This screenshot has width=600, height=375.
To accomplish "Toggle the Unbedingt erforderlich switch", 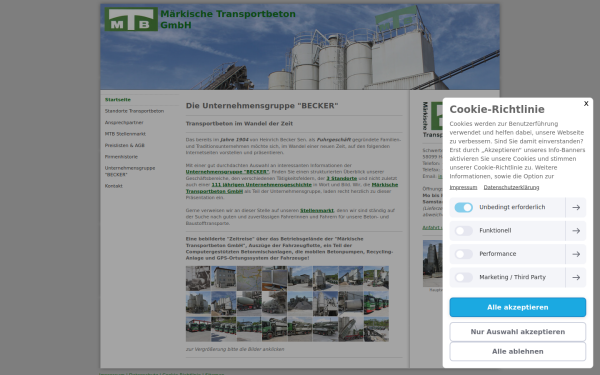I will click(x=463, y=207).
